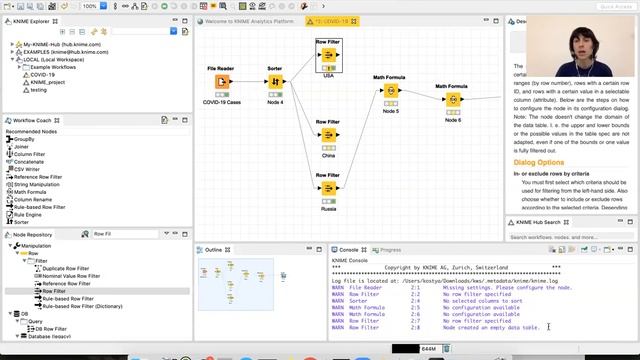Open the KNIME Explorer filter dropdown arrow
The image size is (640, 360).
pyautogui.click(x=173, y=31)
